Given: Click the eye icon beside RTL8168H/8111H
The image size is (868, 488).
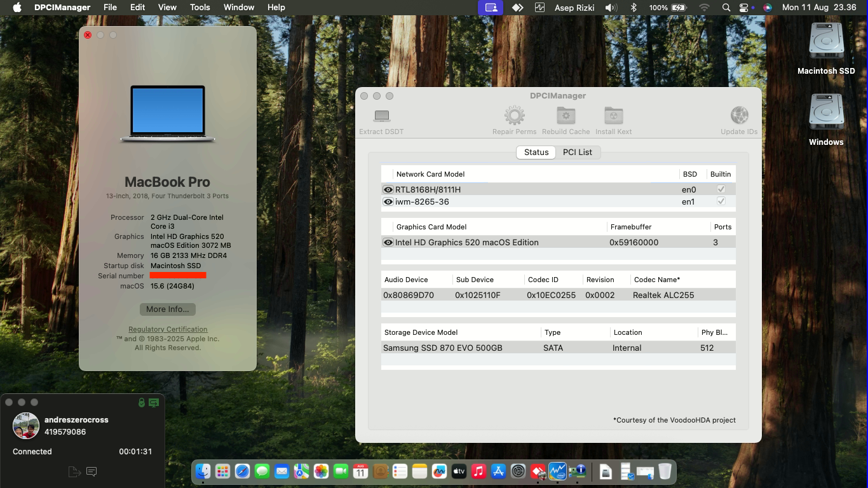Looking at the screenshot, I should [388, 189].
